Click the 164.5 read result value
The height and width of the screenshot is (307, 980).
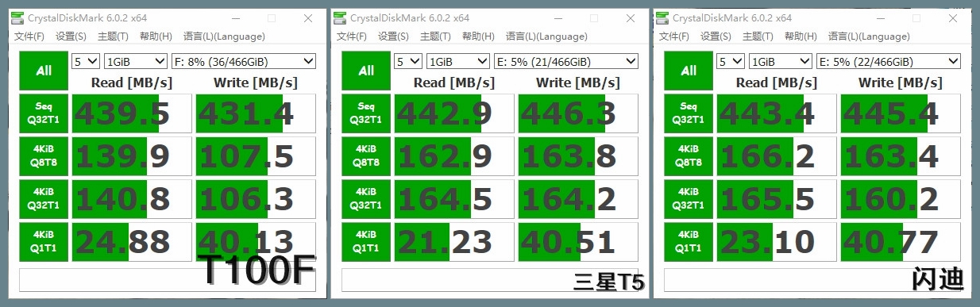(454, 199)
